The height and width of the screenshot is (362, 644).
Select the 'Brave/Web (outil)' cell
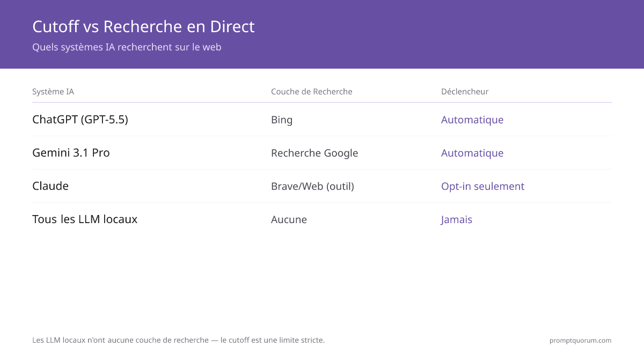coord(312,186)
